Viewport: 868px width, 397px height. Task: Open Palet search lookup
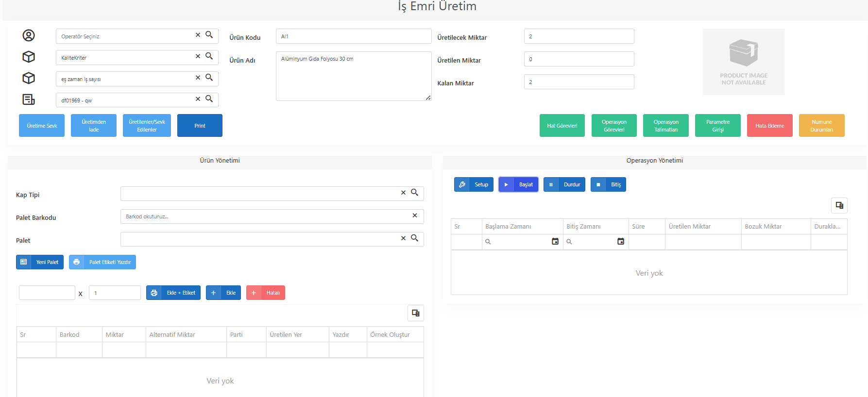coord(414,238)
